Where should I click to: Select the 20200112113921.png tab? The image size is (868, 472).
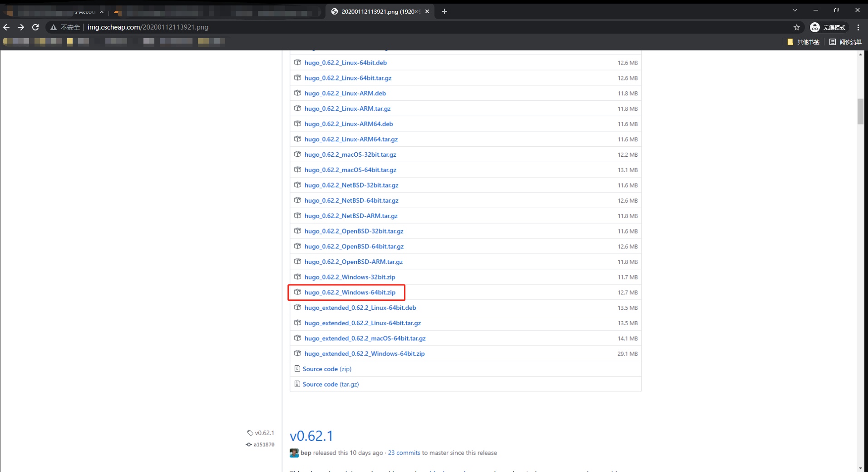click(380, 11)
